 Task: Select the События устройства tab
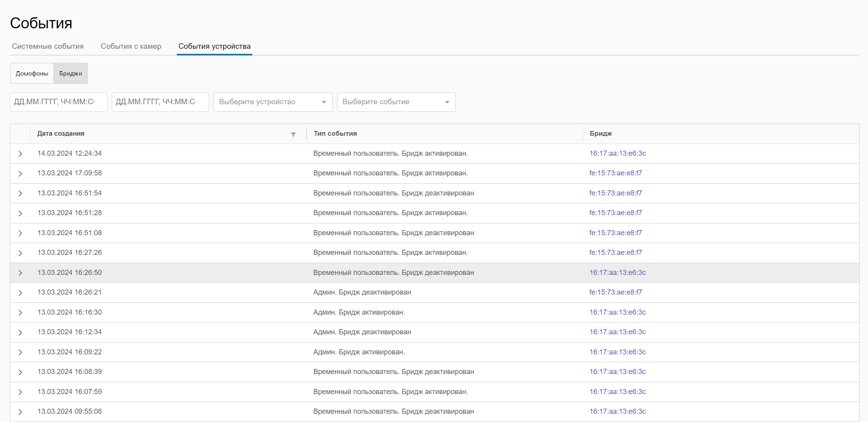point(214,46)
